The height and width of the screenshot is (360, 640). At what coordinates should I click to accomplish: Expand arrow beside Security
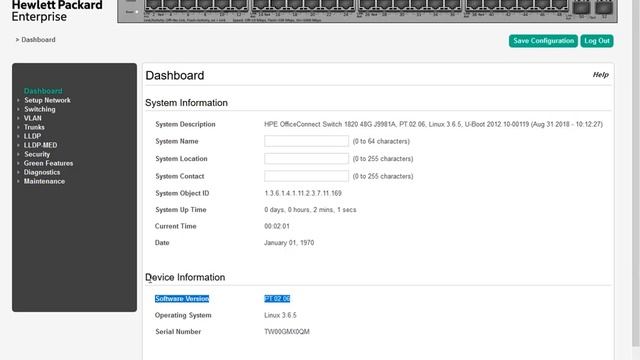(x=18, y=154)
